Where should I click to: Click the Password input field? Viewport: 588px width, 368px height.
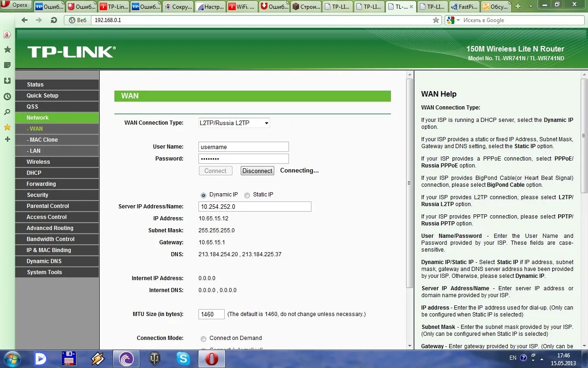tap(243, 159)
